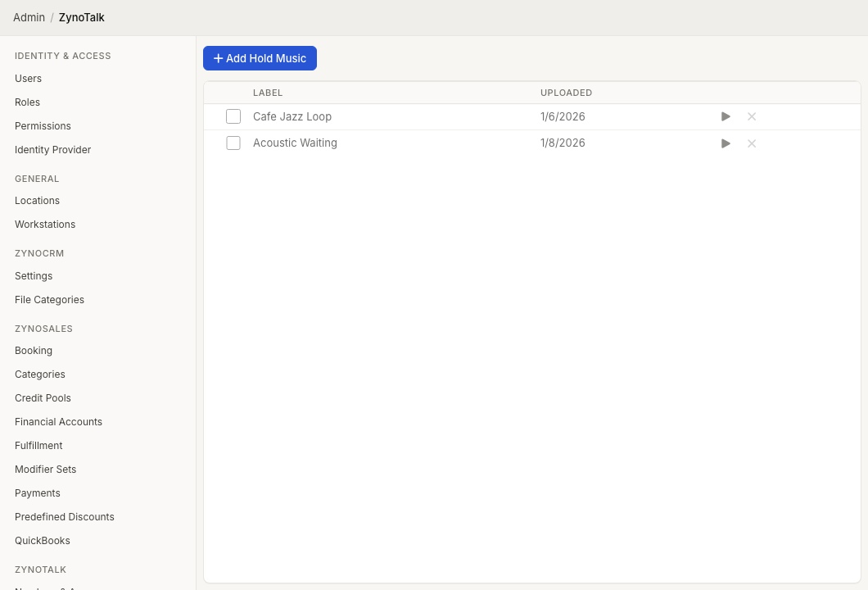Open File Categories
868x590 pixels.
click(49, 300)
